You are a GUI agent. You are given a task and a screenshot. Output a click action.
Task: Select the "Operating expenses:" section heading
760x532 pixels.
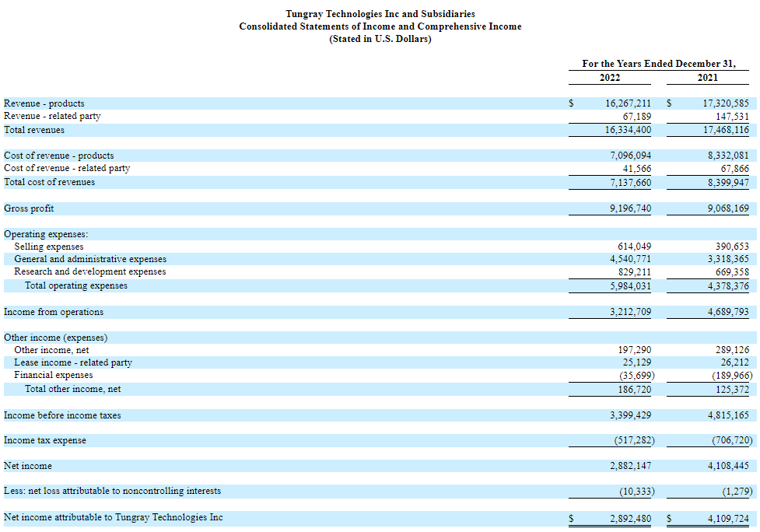tap(46, 234)
